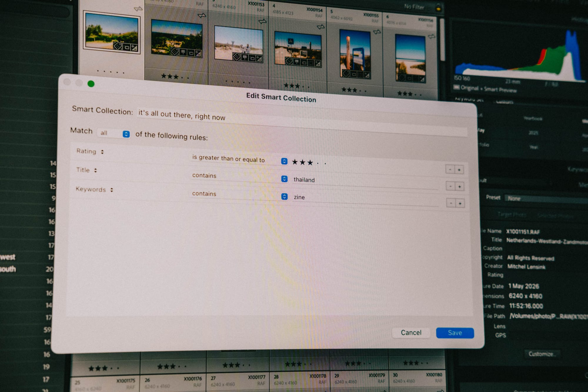The image size is (588, 392).
Task: Click the 'zine' text field in the Keywords row
Action: pyautogui.click(x=366, y=199)
